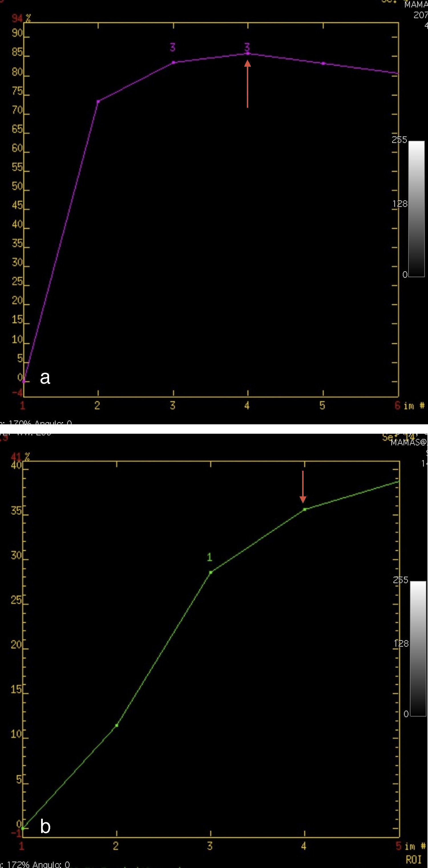
Task: Click the grayscale bar in the bottom chart
Action: (x=418, y=648)
